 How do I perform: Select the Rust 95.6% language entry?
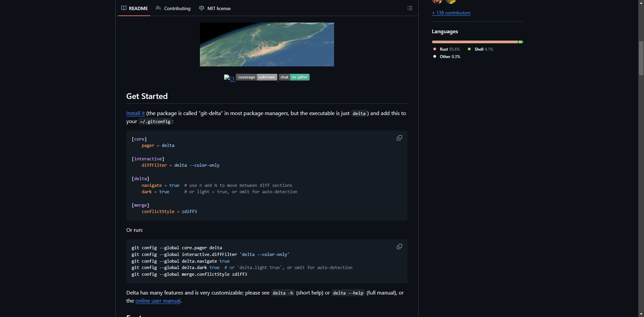446,49
